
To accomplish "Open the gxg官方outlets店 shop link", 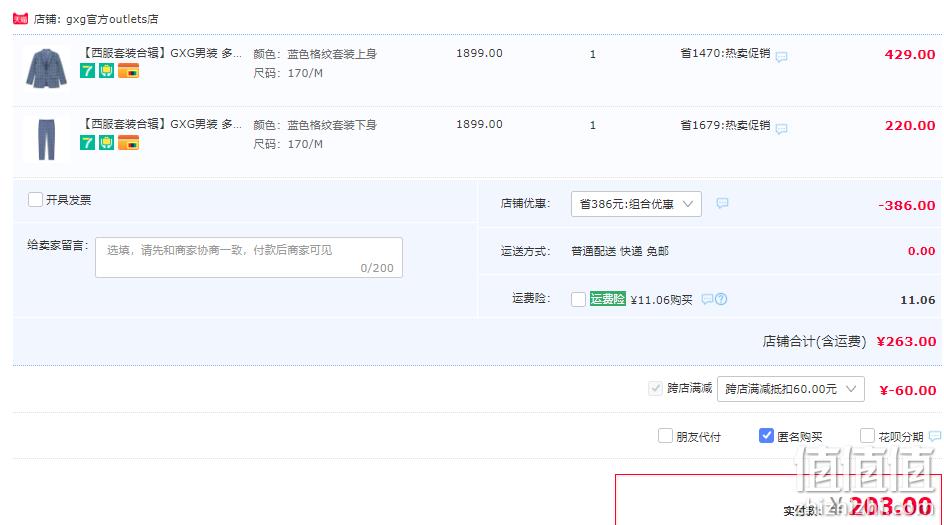I will [x=112, y=19].
